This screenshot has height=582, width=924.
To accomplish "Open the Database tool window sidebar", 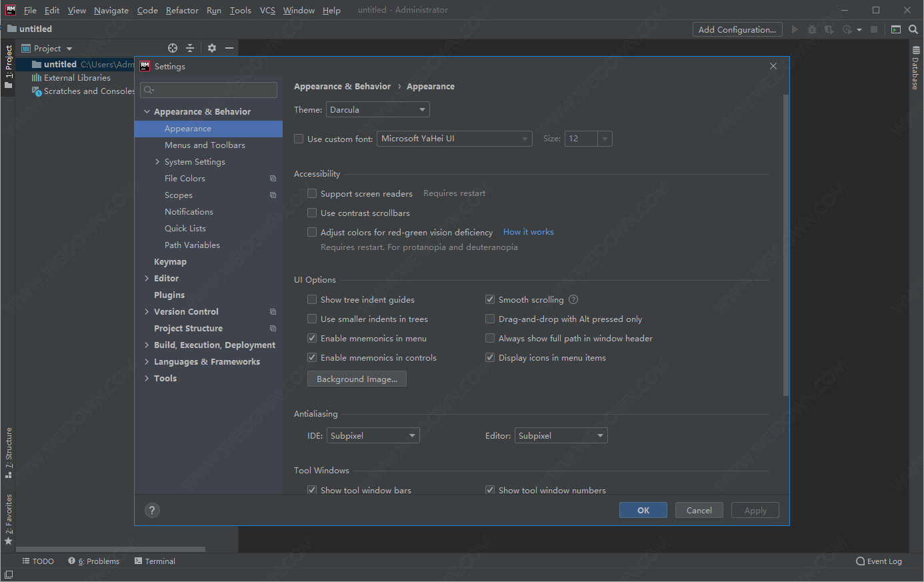I will [915, 67].
